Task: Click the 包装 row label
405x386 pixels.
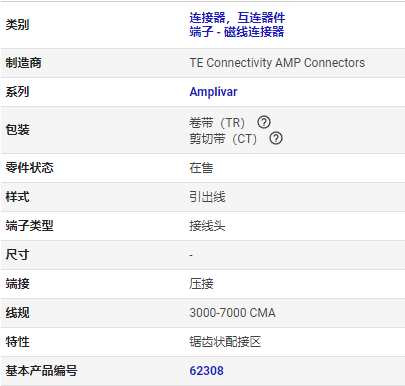Action: point(17,130)
